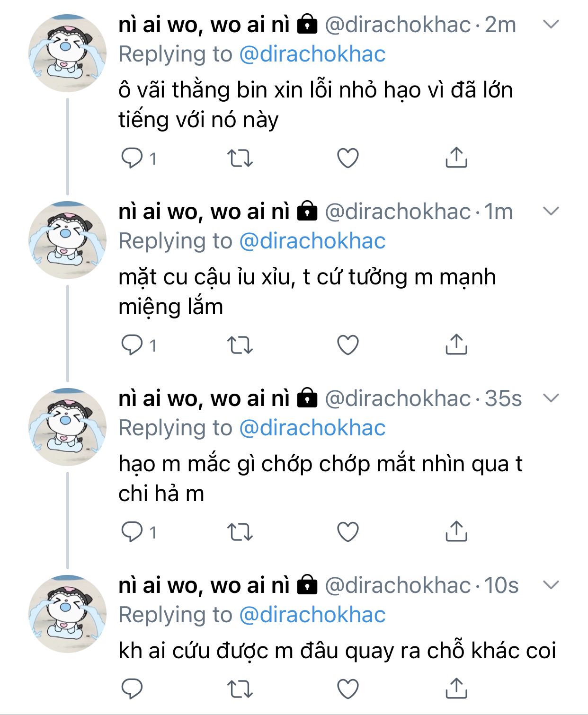Screen dimensions: 588x715
Task: Reply to the "mặt cu cậu ỉu xìu" tweet
Action: tap(132, 345)
